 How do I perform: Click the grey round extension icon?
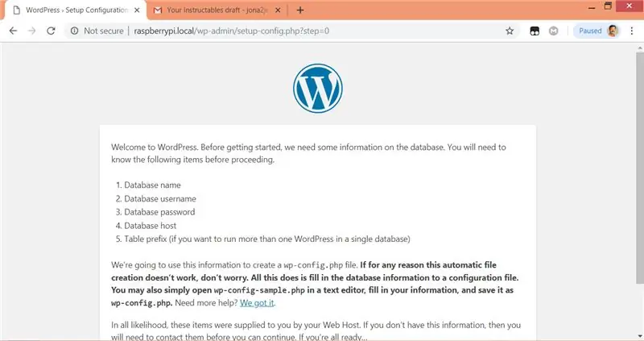click(x=554, y=31)
